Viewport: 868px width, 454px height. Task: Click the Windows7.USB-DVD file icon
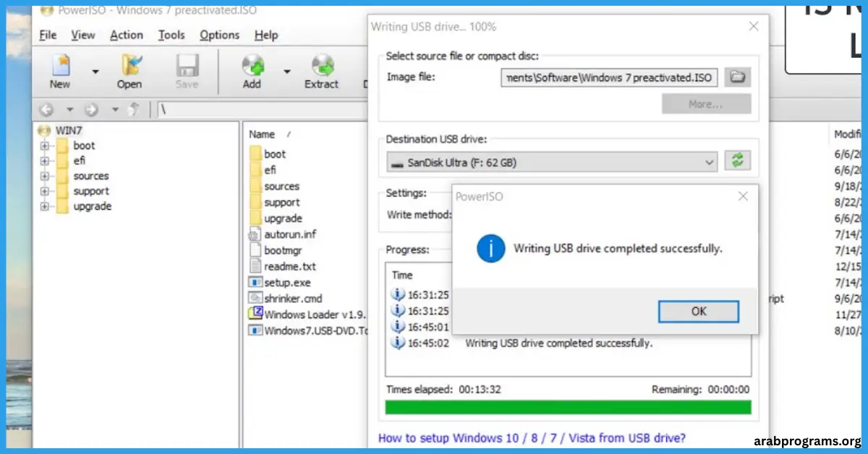pyautogui.click(x=255, y=330)
